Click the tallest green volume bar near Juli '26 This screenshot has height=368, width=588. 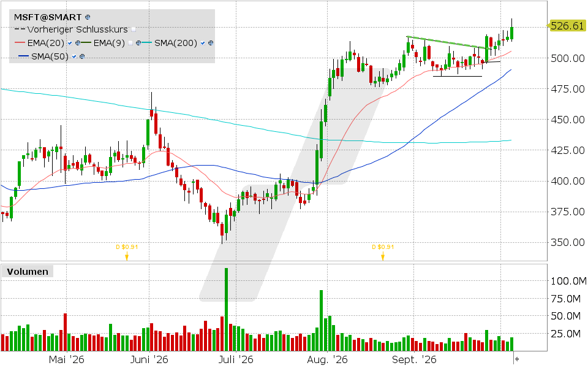pos(226,309)
